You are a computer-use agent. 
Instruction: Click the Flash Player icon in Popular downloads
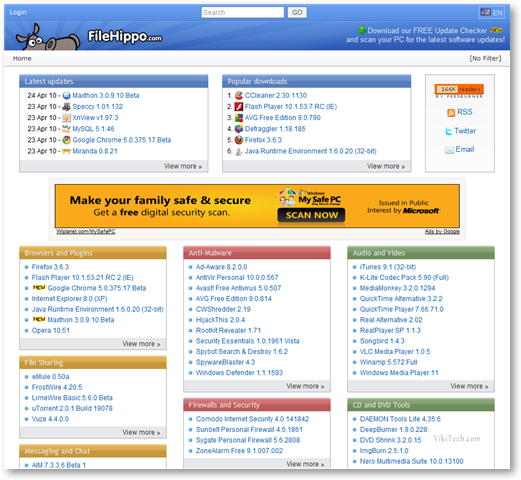239,107
